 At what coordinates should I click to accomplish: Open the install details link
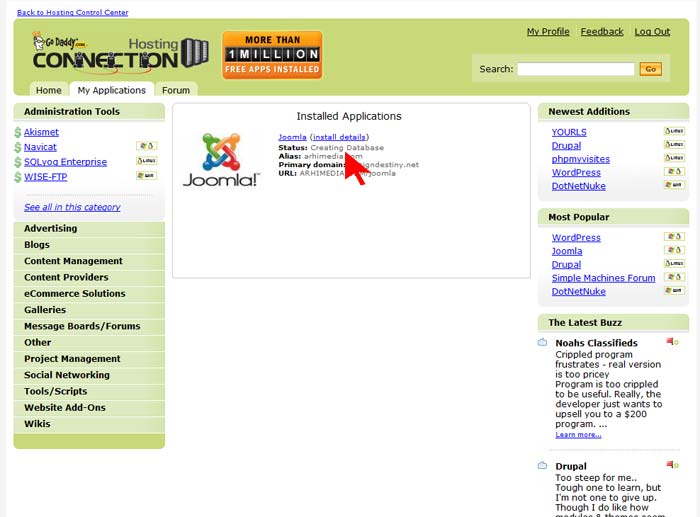click(x=339, y=137)
